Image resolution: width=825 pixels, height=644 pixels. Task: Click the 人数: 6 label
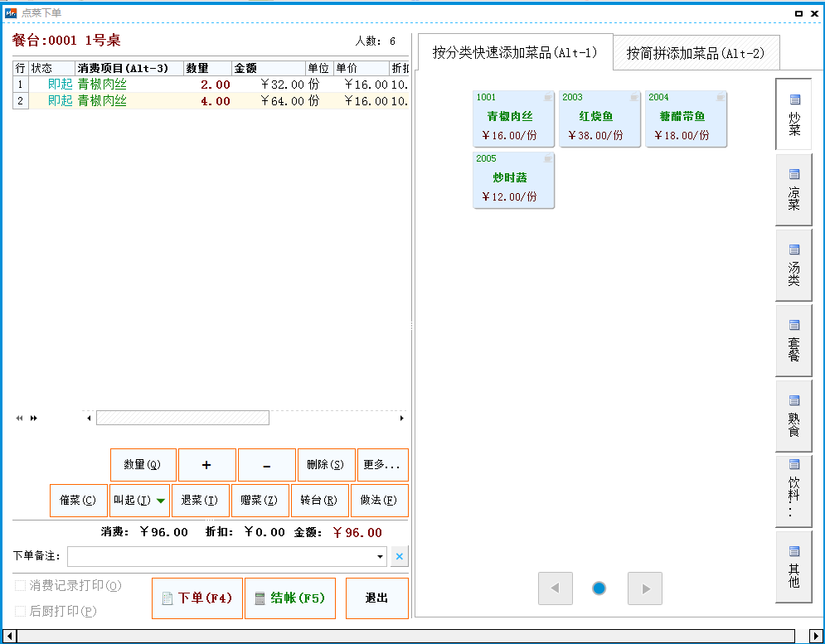[x=376, y=41]
